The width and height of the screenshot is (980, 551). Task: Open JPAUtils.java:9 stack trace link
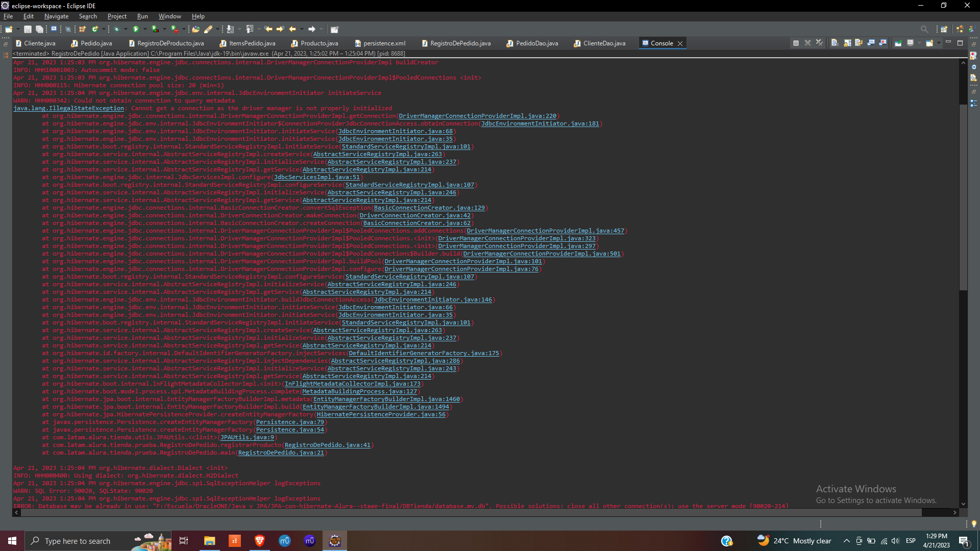[248, 437]
